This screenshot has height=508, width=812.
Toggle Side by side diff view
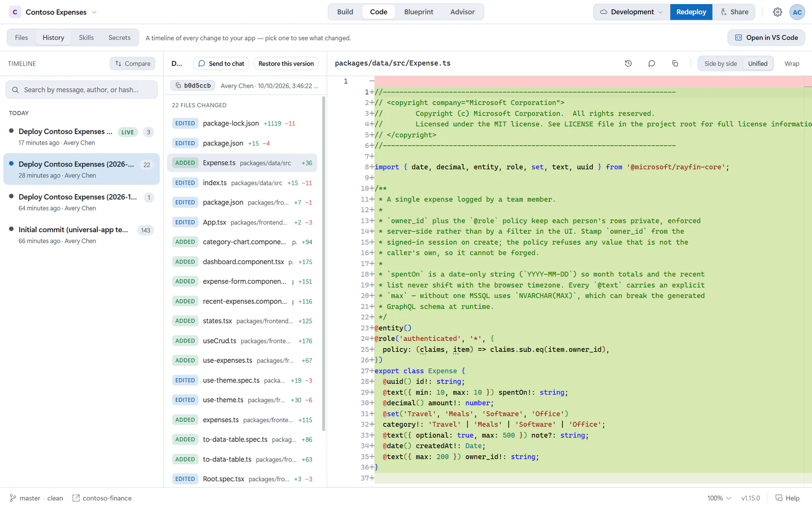pos(720,63)
